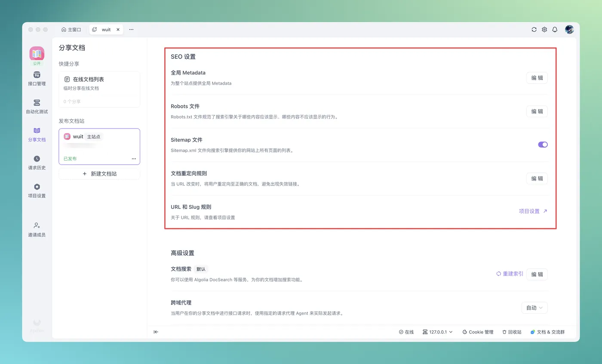Click the refresh icon in the title bar
This screenshot has height=364, width=602.
(x=534, y=30)
